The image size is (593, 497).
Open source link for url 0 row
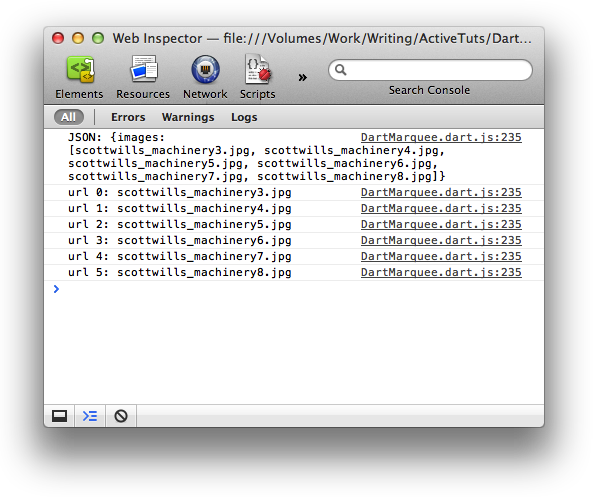pyautogui.click(x=441, y=192)
